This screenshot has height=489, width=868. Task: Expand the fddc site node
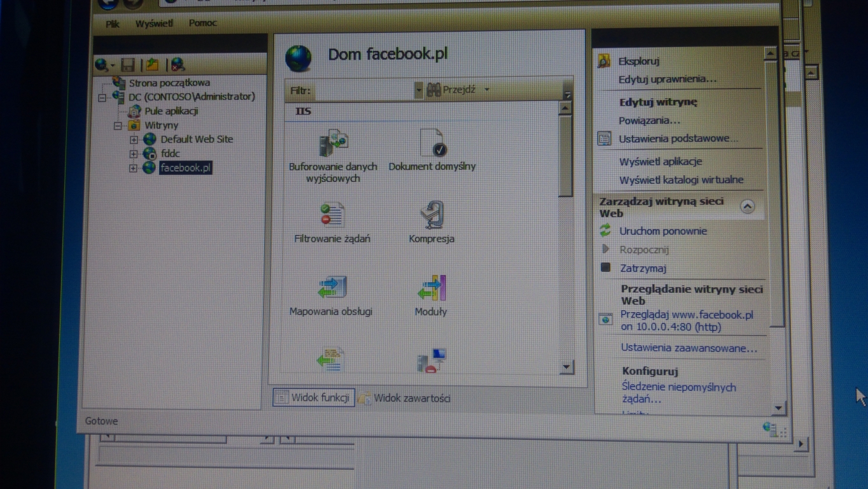tap(133, 153)
